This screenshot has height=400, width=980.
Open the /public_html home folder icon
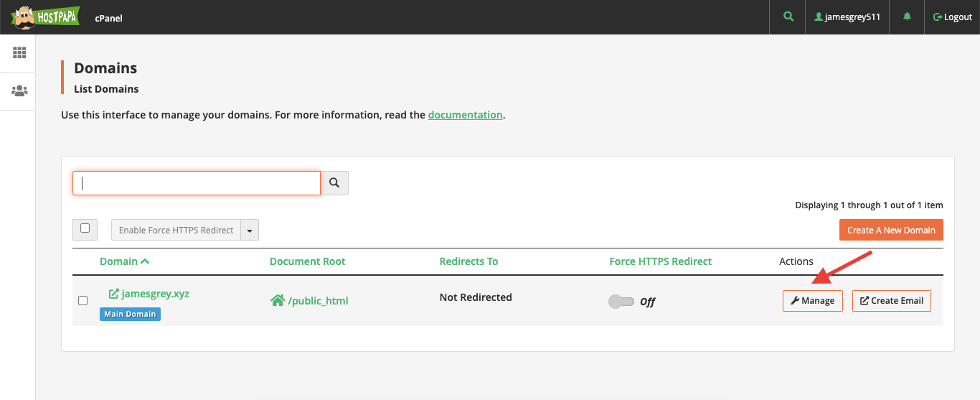[x=278, y=301]
